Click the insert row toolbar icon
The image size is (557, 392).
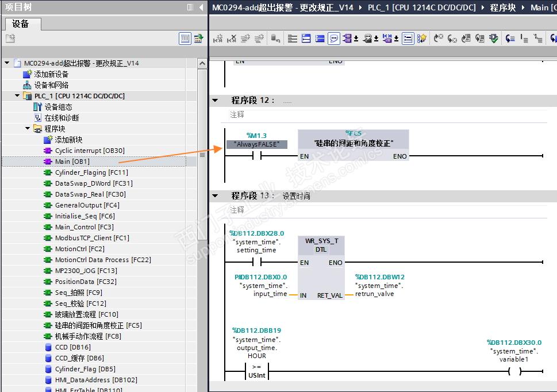[245, 39]
